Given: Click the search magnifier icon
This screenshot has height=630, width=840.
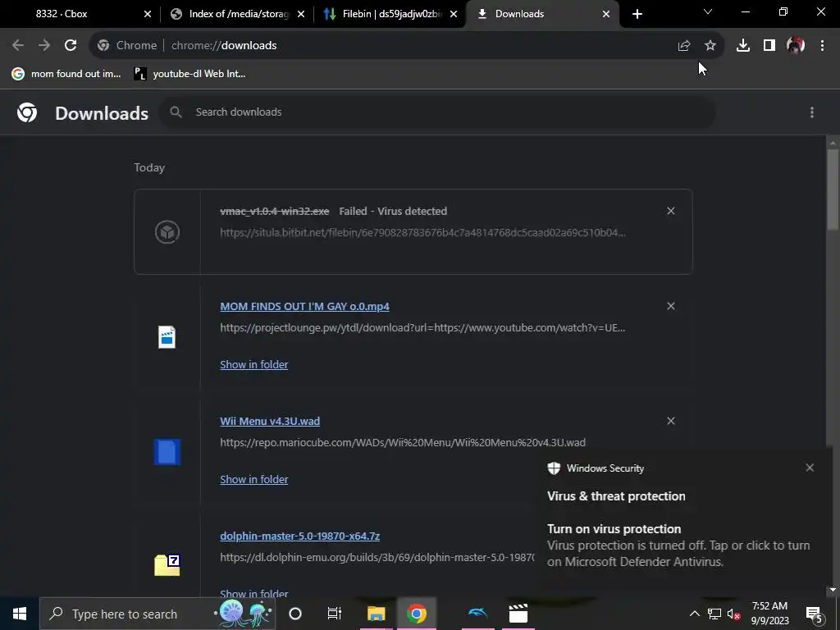Looking at the screenshot, I should click(x=176, y=112).
